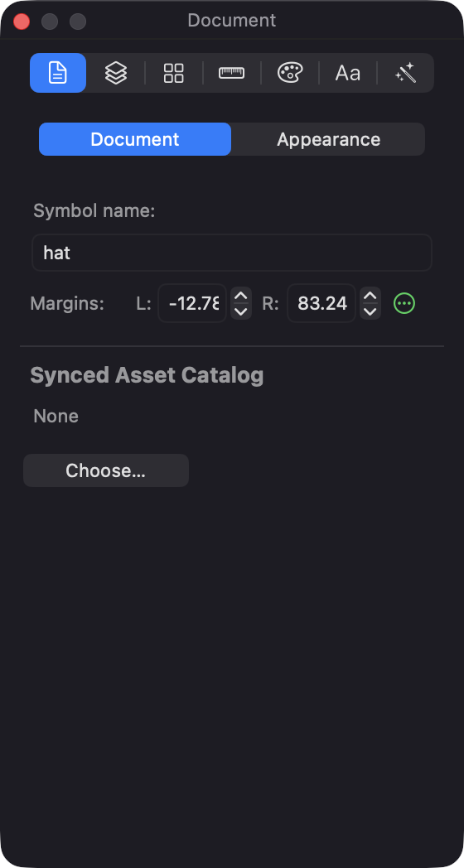Open the color palette inspector
The image size is (464, 868).
coord(290,73)
